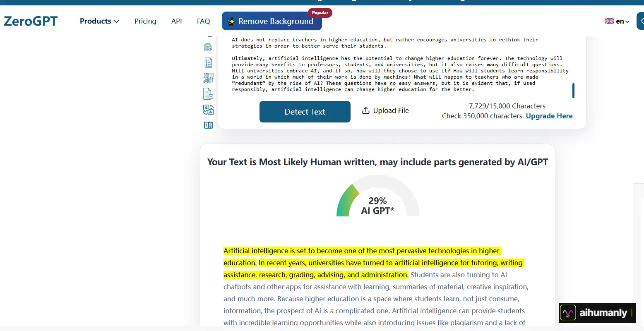This screenshot has height=331, width=644.
Task: Follow the Upgrade Here link
Action: [549, 116]
